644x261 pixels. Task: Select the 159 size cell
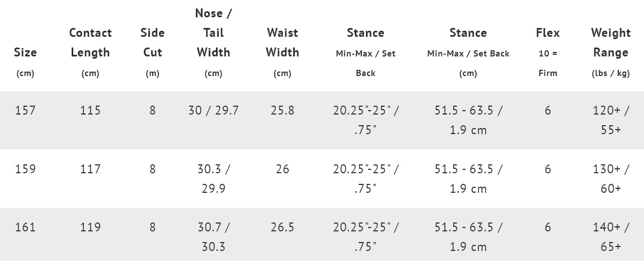click(25, 169)
